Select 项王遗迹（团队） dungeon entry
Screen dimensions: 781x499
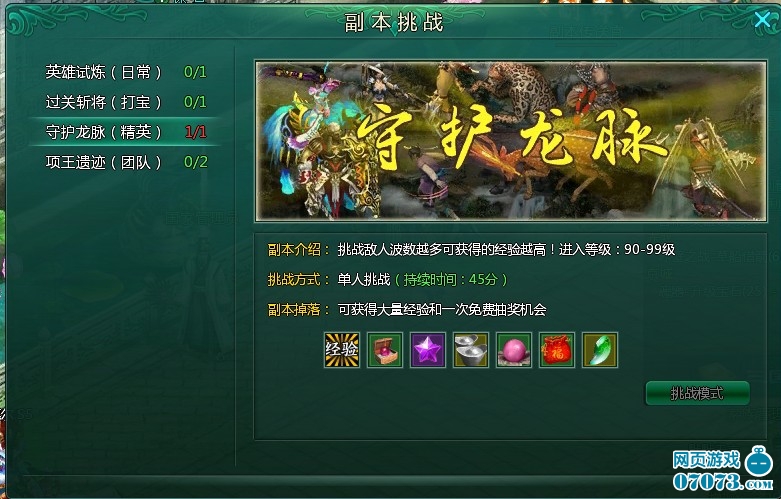pos(126,162)
